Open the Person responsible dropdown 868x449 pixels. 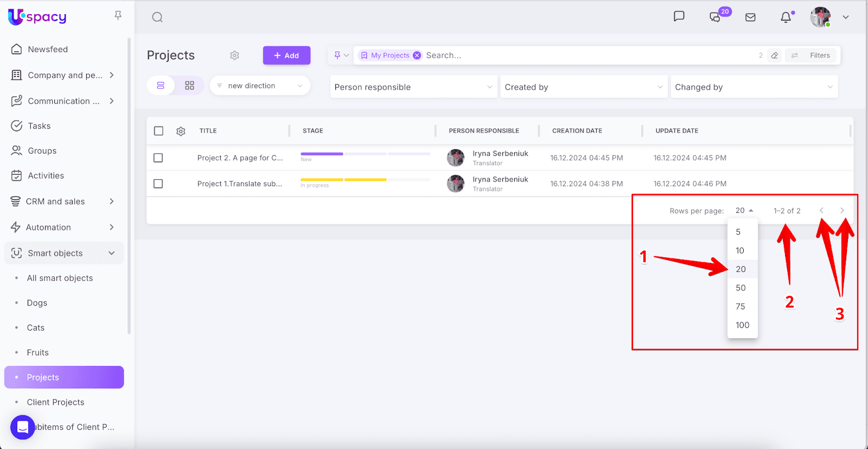click(413, 87)
